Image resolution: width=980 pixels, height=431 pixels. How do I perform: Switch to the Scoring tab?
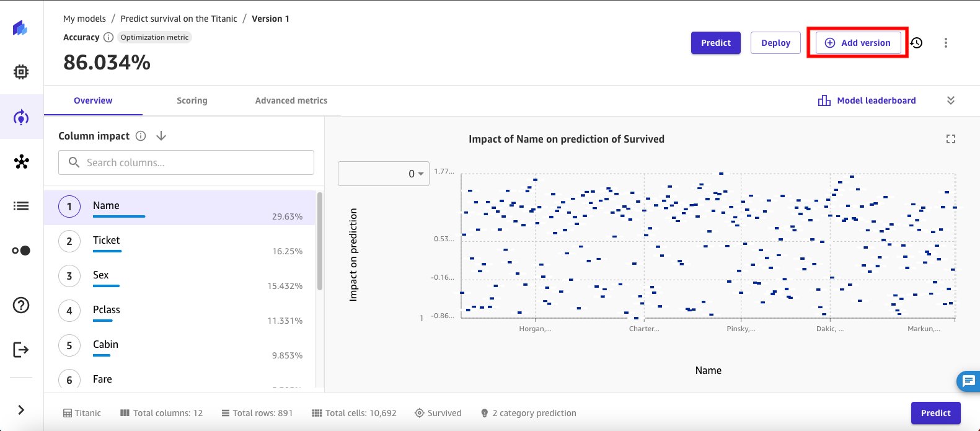click(192, 100)
